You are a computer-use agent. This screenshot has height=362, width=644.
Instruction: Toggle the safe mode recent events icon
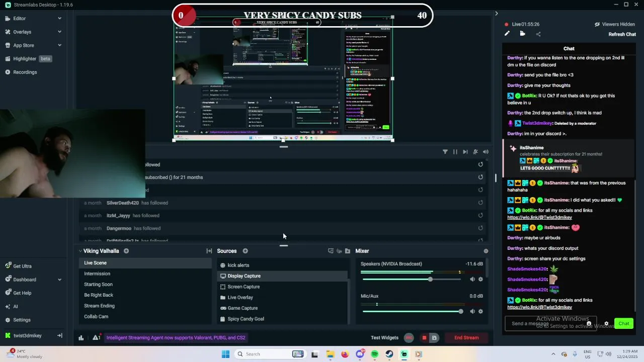pyautogui.click(x=475, y=152)
